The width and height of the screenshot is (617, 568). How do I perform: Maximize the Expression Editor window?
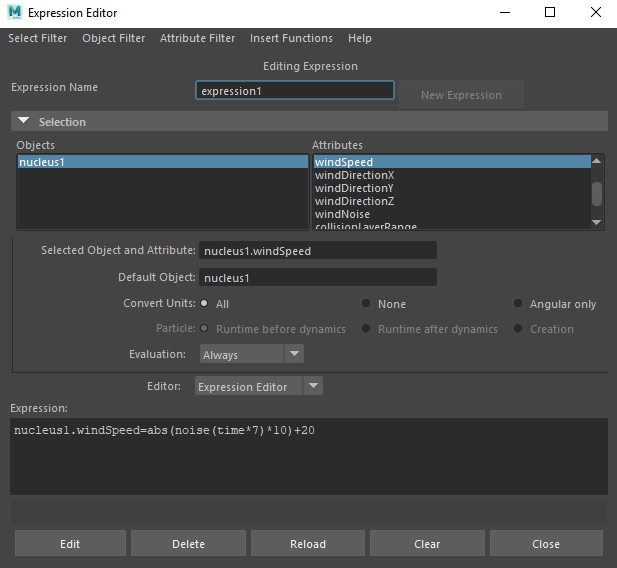(550, 12)
